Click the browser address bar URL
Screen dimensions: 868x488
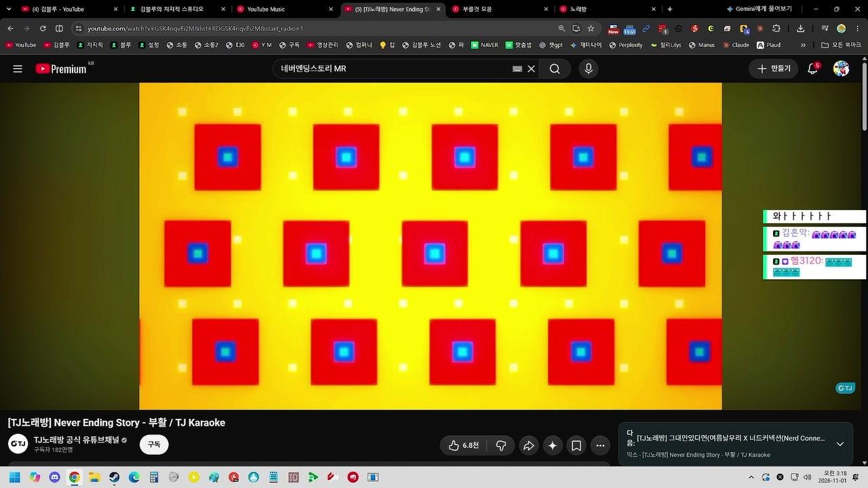[x=195, y=28]
